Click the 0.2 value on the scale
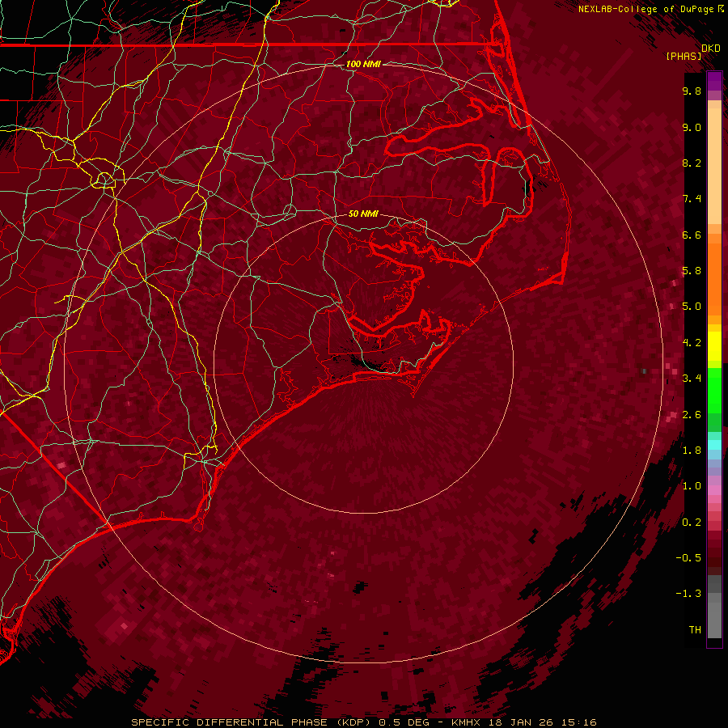The height and width of the screenshot is (728, 728). click(692, 523)
